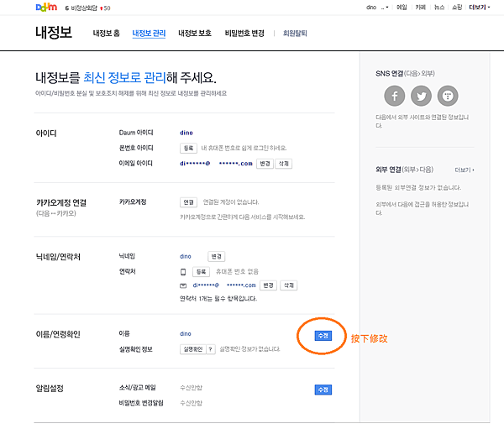Viewport: 504px width, 429px height.
Task: Click the 이름 value dino
Action: (x=186, y=334)
